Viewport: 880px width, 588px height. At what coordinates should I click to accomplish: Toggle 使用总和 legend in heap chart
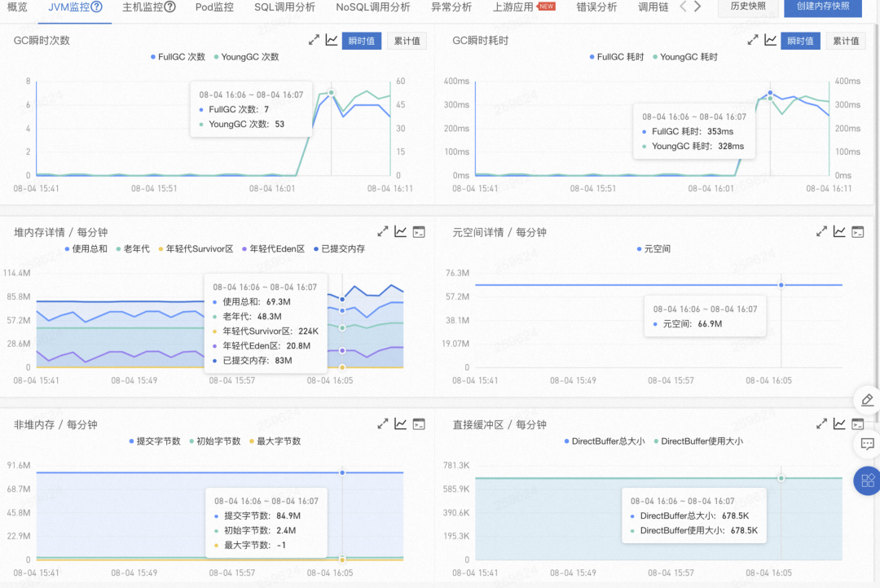(x=86, y=248)
